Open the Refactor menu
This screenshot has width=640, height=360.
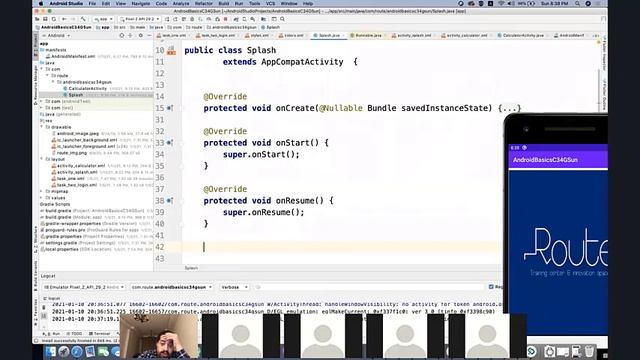point(204,3)
